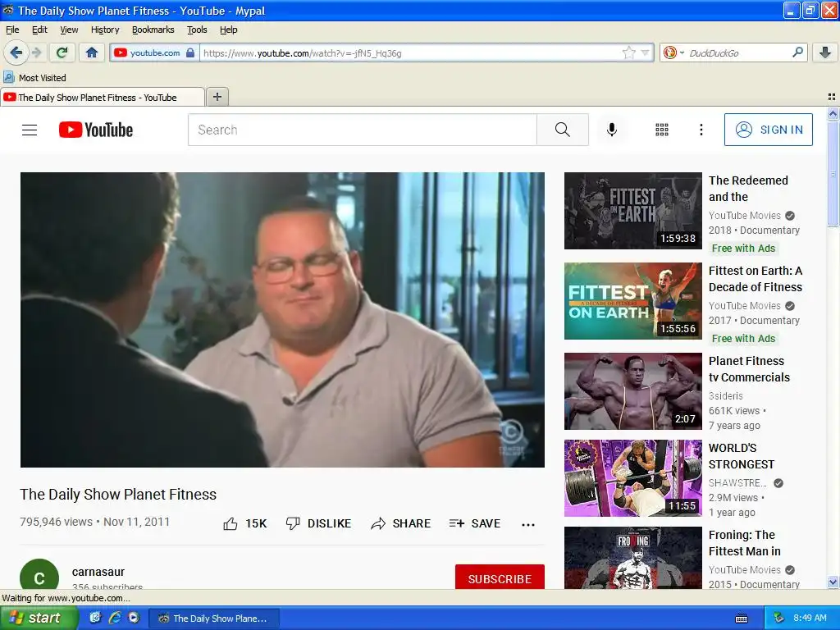Screen dimensions: 840x630
Task: Open the Windows start button
Action: click(x=39, y=618)
